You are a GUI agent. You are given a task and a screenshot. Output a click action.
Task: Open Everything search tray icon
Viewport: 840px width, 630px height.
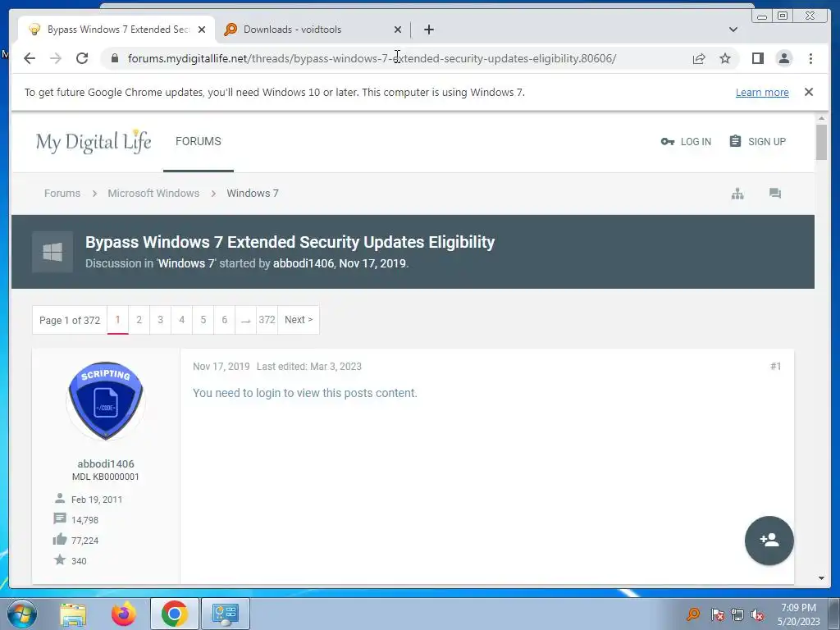692,614
